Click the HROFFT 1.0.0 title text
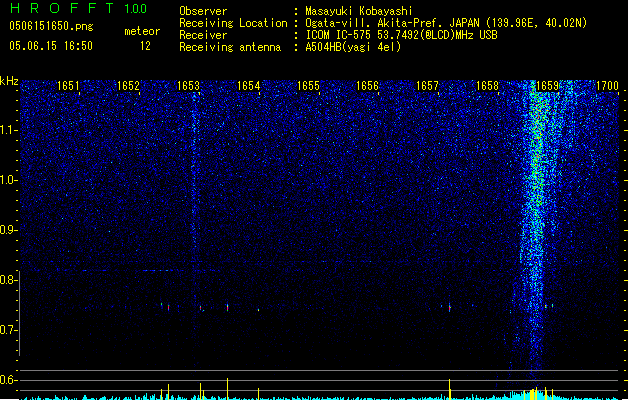Image resolution: width=629 pixels, height=400 pixels. coord(78,8)
